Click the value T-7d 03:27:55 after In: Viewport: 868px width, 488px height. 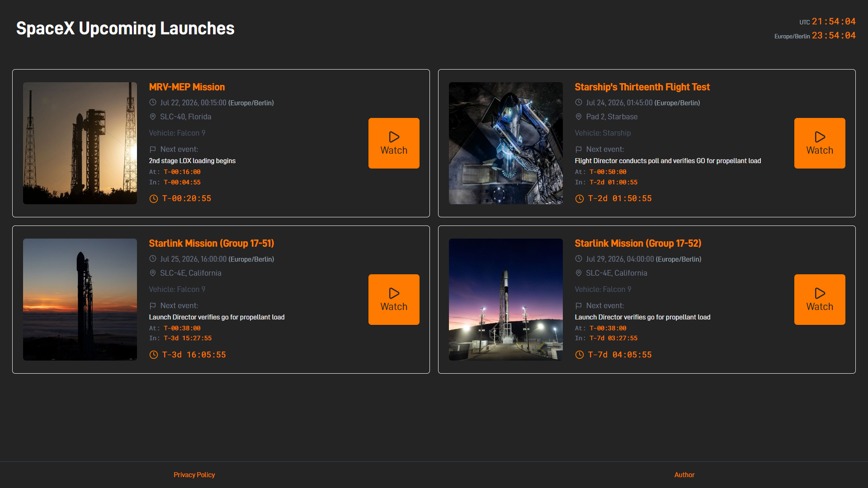(x=613, y=338)
